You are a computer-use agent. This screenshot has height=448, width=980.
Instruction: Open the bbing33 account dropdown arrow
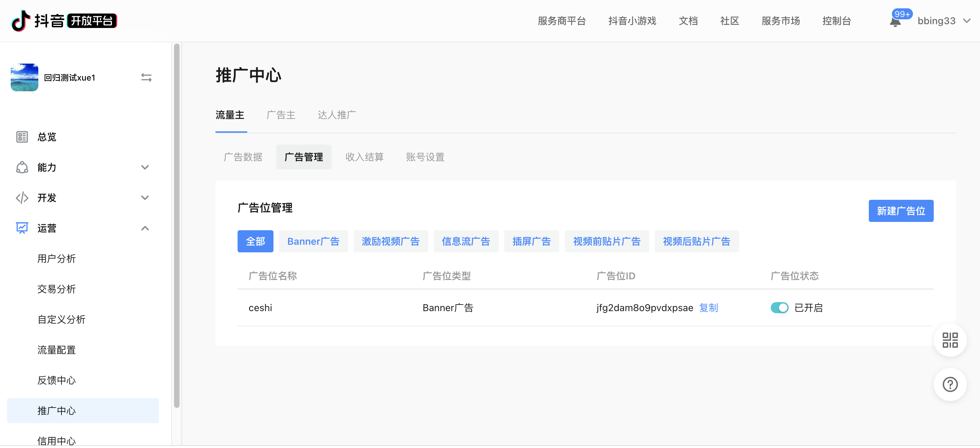(x=967, y=21)
